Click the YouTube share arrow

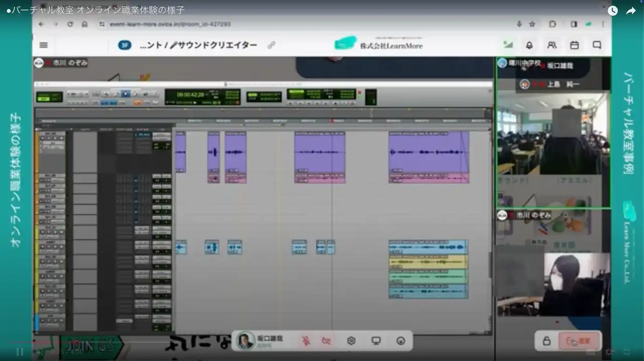[x=631, y=11]
